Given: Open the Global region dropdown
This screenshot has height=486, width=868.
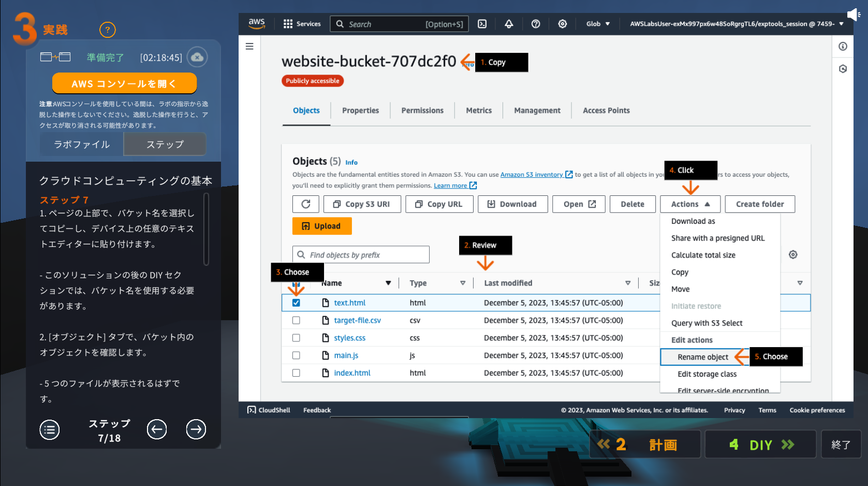Looking at the screenshot, I should pyautogui.click(x=598, y=24).
